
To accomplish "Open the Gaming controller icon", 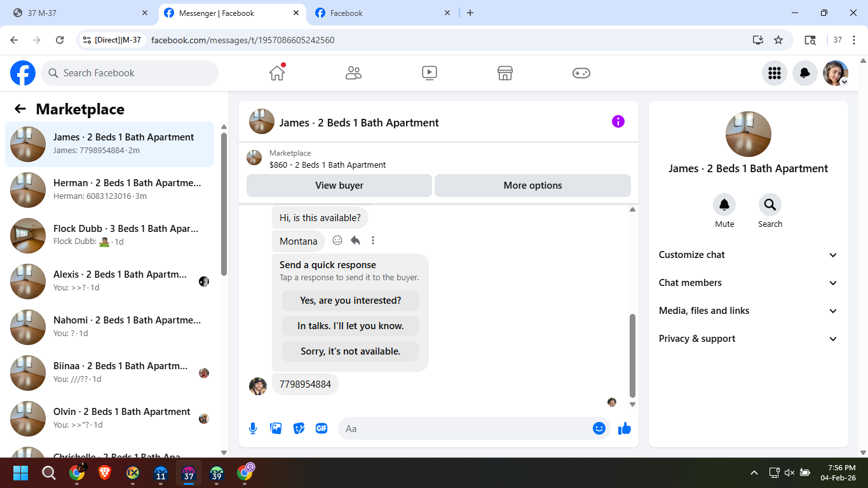I will click(581, 73).
